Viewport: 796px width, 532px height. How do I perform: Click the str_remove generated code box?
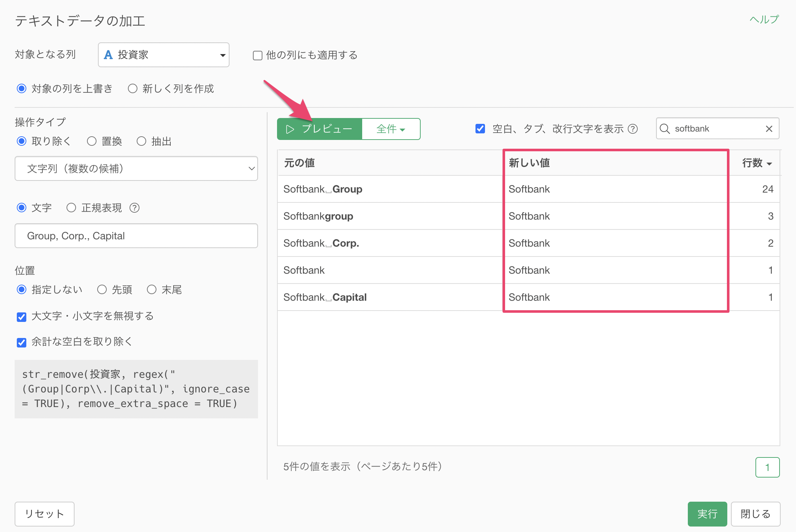pos(136,389)
